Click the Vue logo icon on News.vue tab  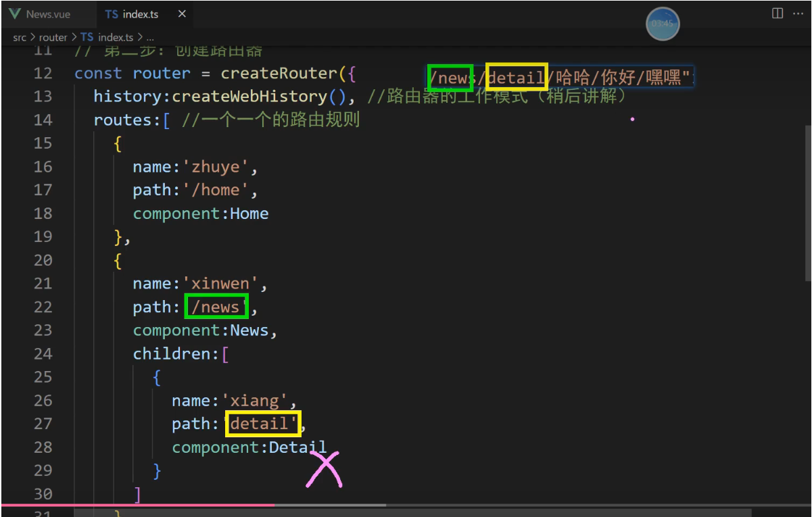15,14
